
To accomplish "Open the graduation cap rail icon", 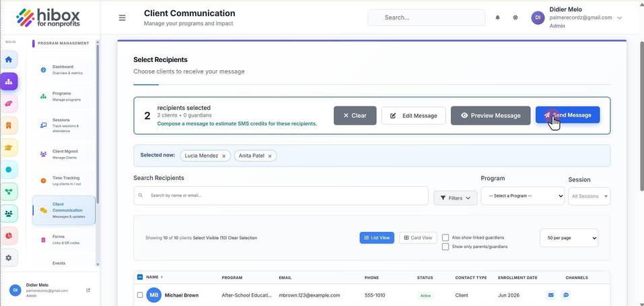I will 9,147.
